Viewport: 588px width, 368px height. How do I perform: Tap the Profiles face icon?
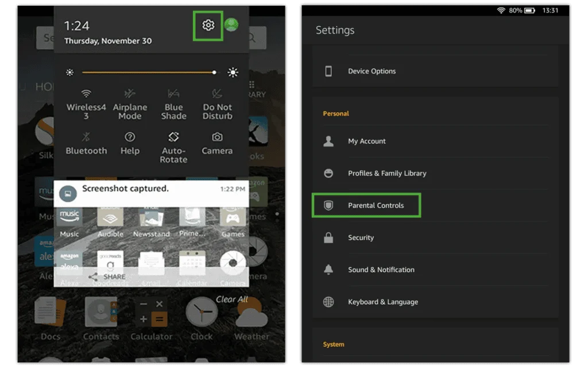(328, 173)
